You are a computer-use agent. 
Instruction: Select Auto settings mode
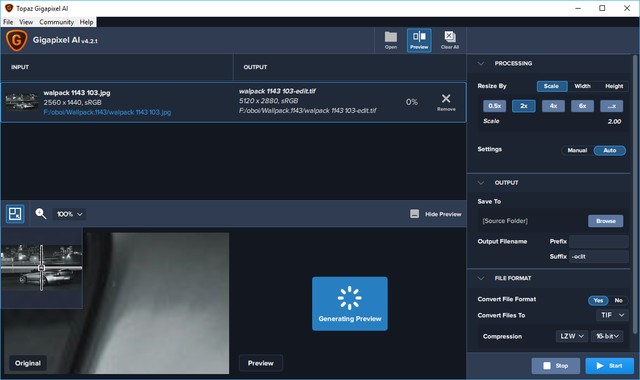(x=609, y=150)
